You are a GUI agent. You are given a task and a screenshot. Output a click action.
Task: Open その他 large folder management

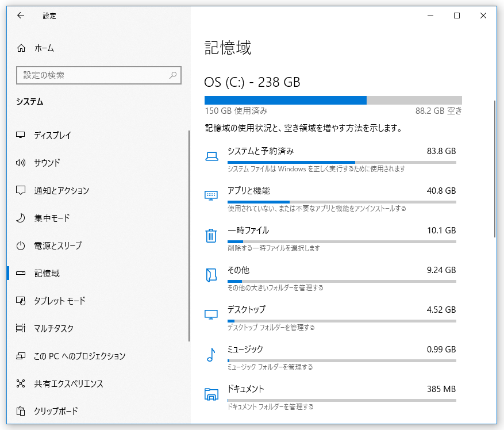click(x=238, y=270)
